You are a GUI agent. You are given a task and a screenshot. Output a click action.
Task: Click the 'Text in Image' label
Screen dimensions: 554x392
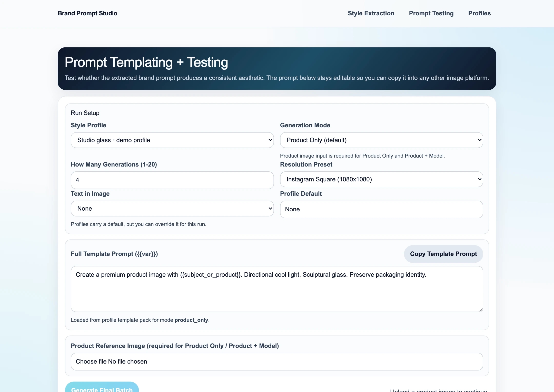(90, 194)
